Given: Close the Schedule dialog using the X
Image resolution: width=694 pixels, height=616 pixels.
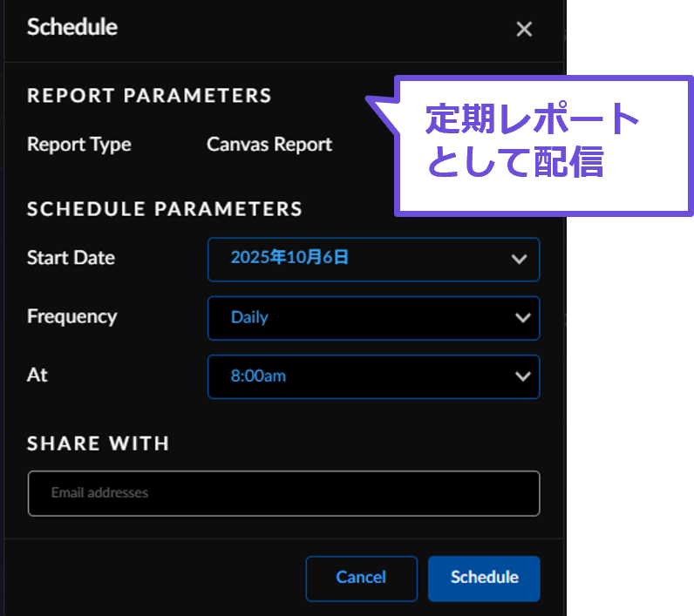Looking at the screenshot, I should pyautogui.click(x=524, y=29).
